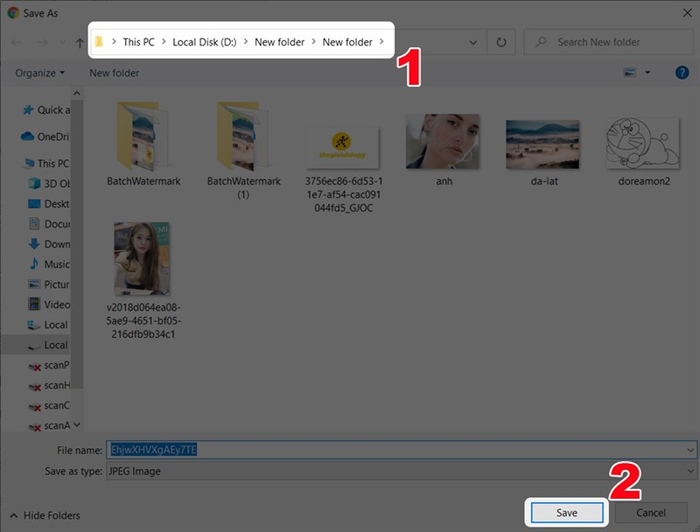Open the Organize menu
The height and width of the screenshot is (532, 700).
[x=40, y=73]
